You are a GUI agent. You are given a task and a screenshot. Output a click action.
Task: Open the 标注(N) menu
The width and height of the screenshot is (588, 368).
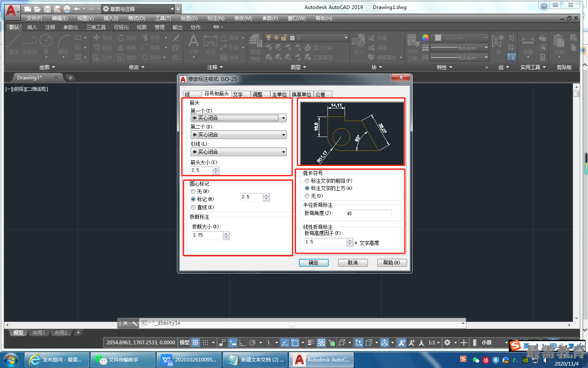point(216,18)
